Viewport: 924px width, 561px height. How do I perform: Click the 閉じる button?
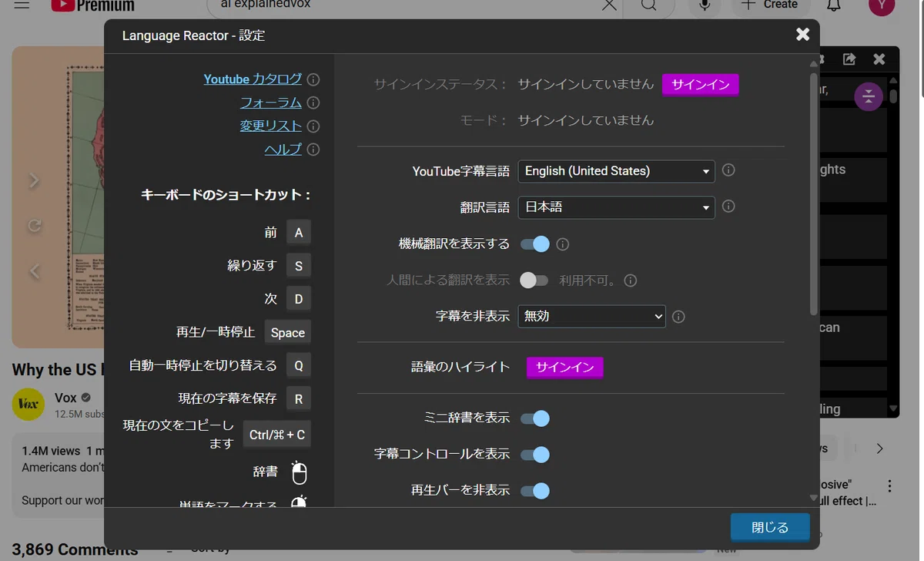(x=770, y=528)
